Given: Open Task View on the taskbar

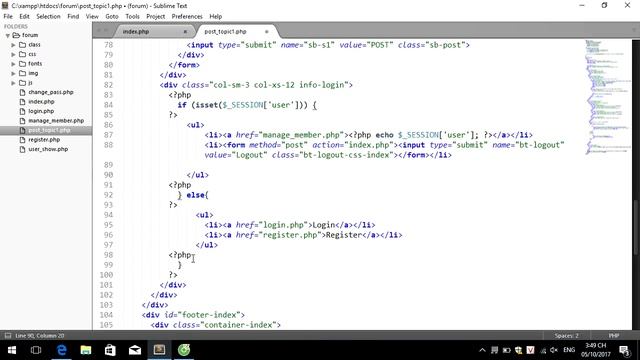Looking at the screenshot, I should click(36, 350).
